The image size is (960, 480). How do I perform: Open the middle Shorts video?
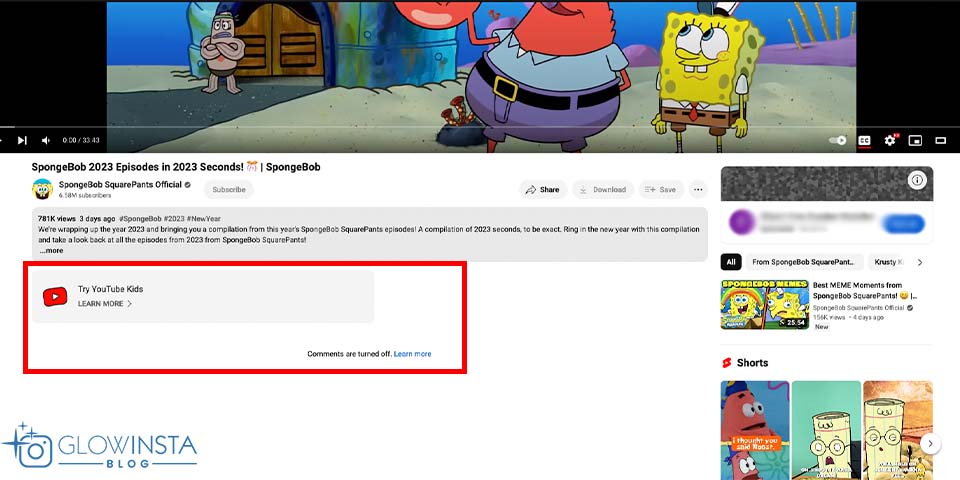tap(826, 430)
